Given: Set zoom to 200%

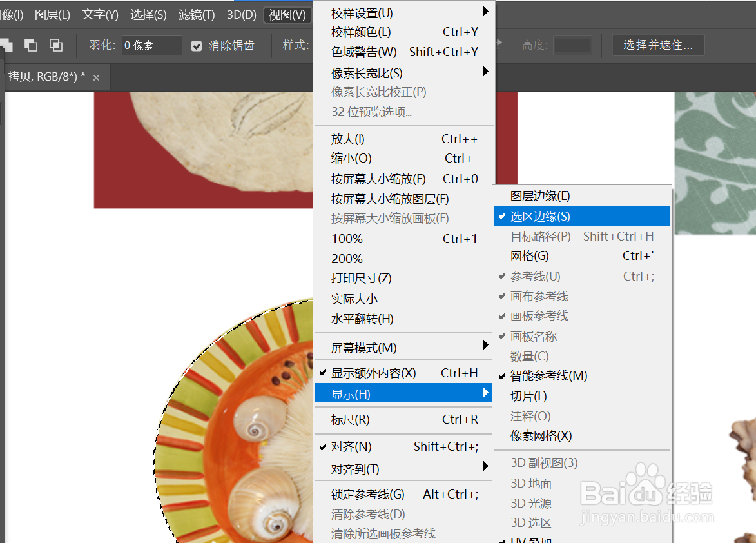Looking at the screenshot, I should [x=403, y=259].
